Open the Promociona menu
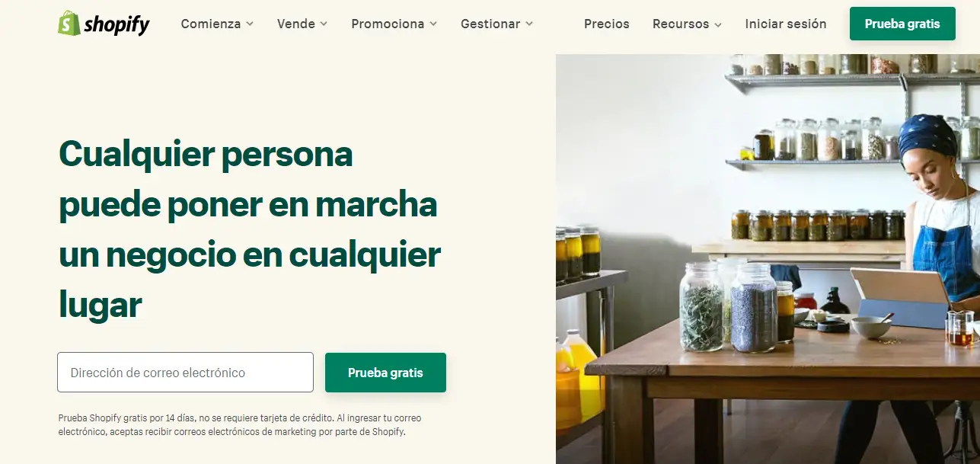 pos(394,24)
